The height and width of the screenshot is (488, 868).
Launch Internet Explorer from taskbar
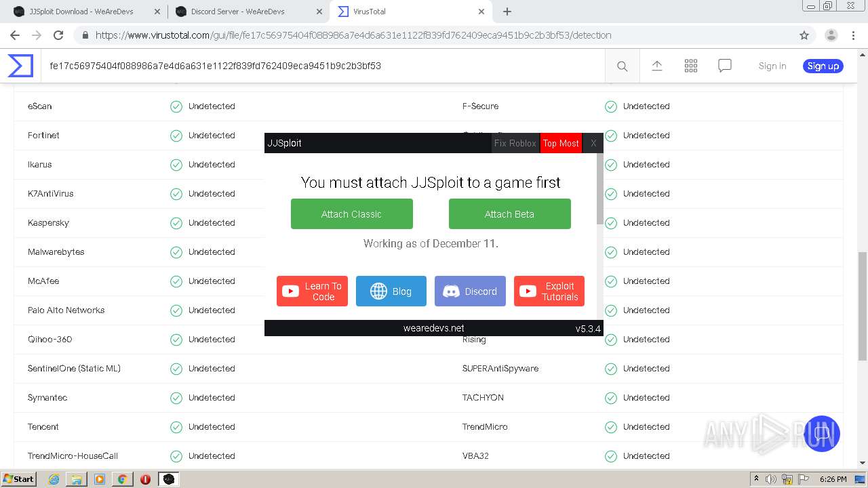point(54,479)
